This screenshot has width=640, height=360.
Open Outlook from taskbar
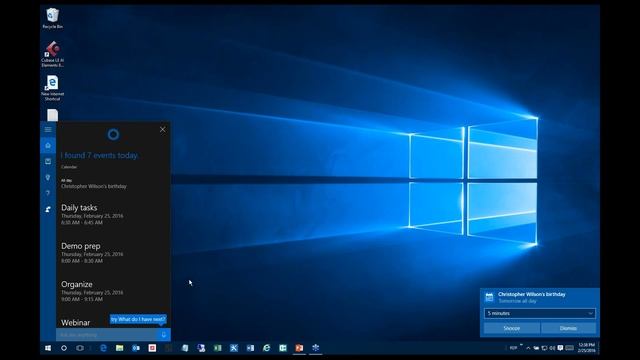tap(136, 348)
